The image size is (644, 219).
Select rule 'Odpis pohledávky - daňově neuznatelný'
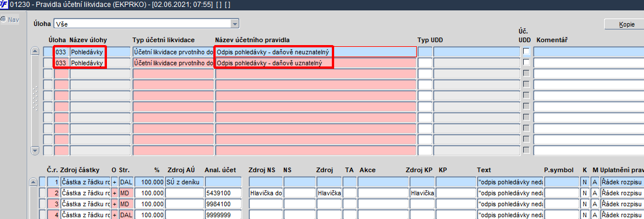tap(316, 52)
